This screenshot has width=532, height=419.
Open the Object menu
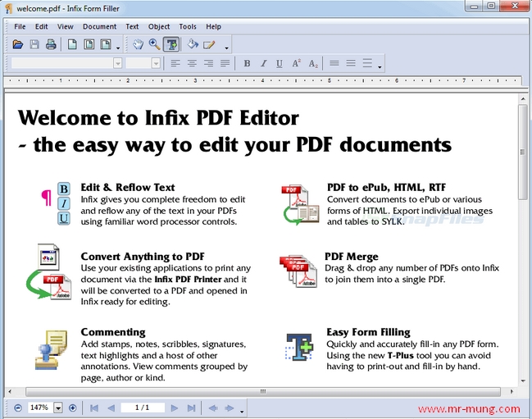[x=159, y=26]
